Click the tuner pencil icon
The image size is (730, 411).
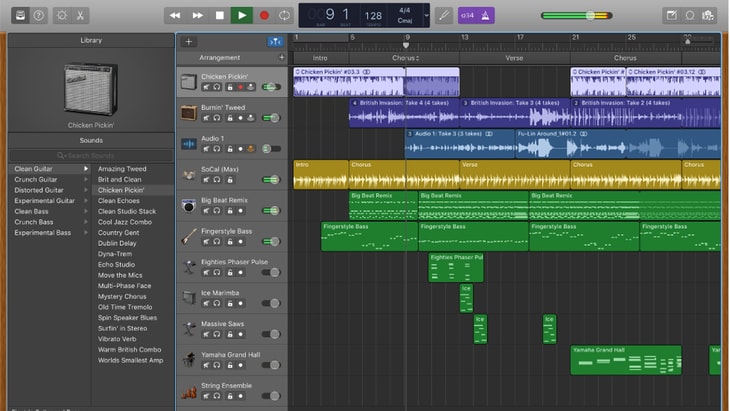coord(444,15)
